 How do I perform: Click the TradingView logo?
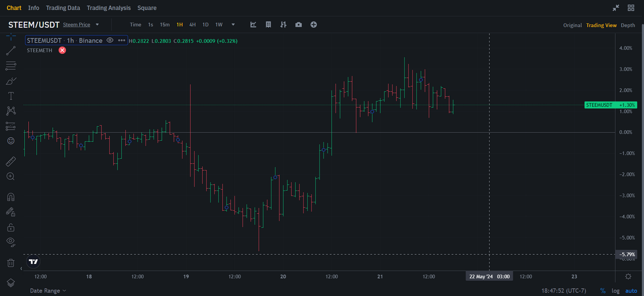click(x=33, y=262)
